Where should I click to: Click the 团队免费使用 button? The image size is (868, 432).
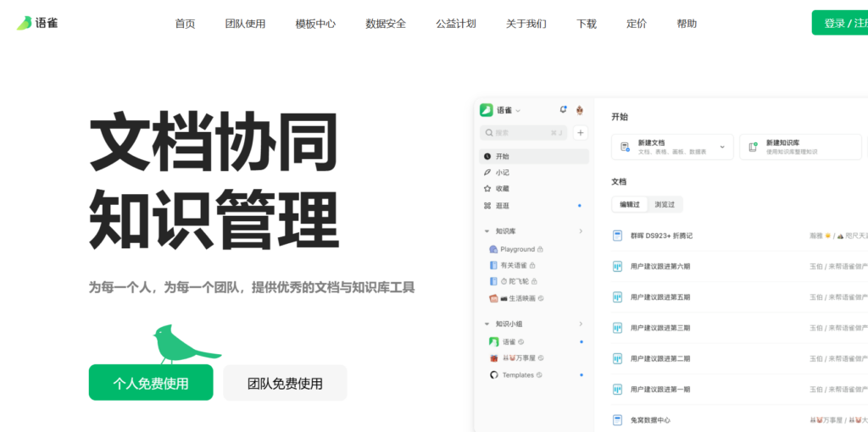tap(285, 383)
